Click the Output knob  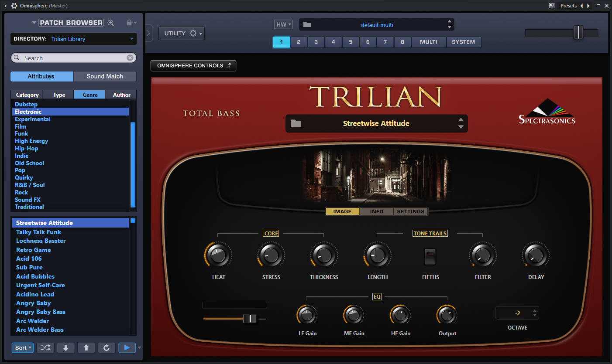coord(446,314)
